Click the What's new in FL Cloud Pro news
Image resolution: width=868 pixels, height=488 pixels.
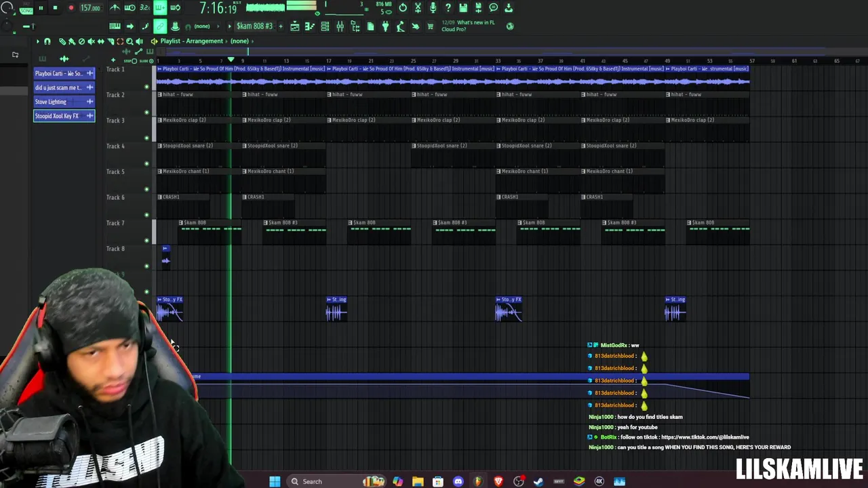[468, 26]
